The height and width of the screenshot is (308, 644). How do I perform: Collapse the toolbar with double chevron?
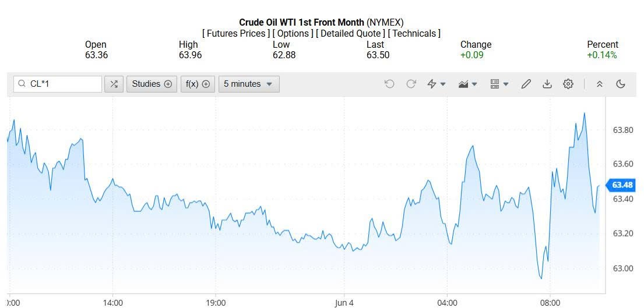(x=599, y=84)
